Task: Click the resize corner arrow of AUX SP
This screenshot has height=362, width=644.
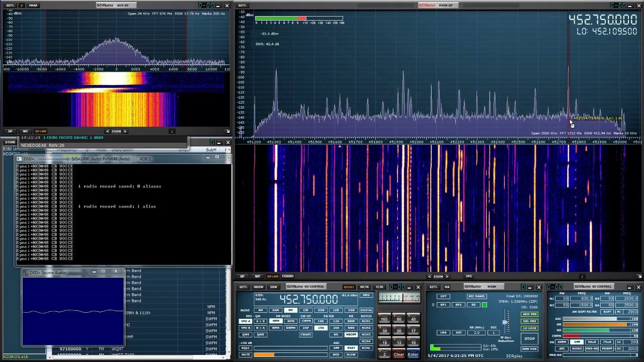Action: [227, 131]
